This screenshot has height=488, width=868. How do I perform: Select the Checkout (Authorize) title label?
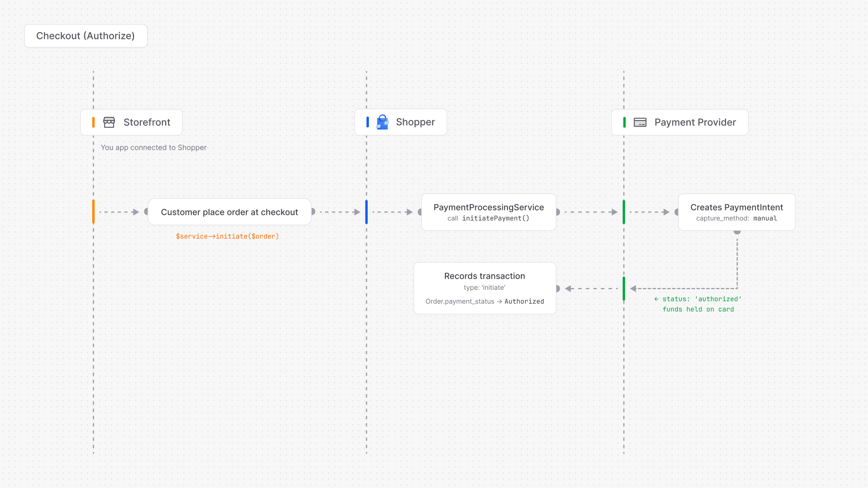pyautogui.click(x=86, y=36)
